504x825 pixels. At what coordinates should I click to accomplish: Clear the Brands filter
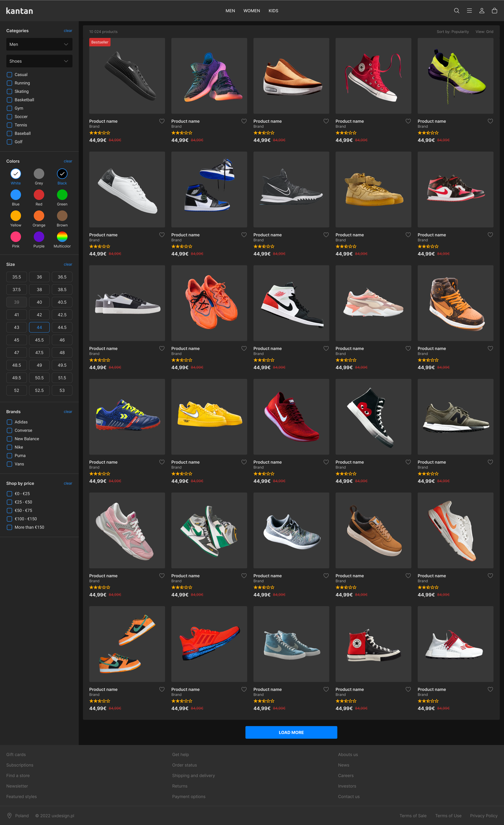point(68,412)
